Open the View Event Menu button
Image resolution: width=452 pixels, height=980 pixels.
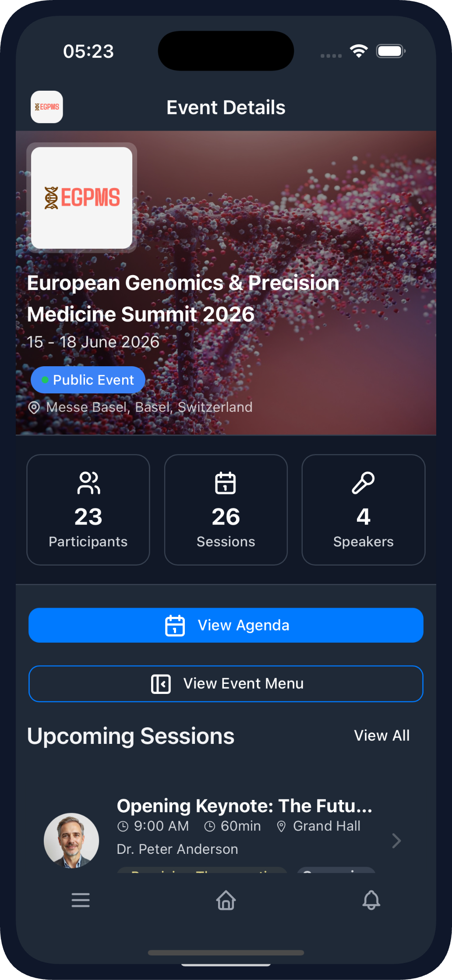(226, 683)
